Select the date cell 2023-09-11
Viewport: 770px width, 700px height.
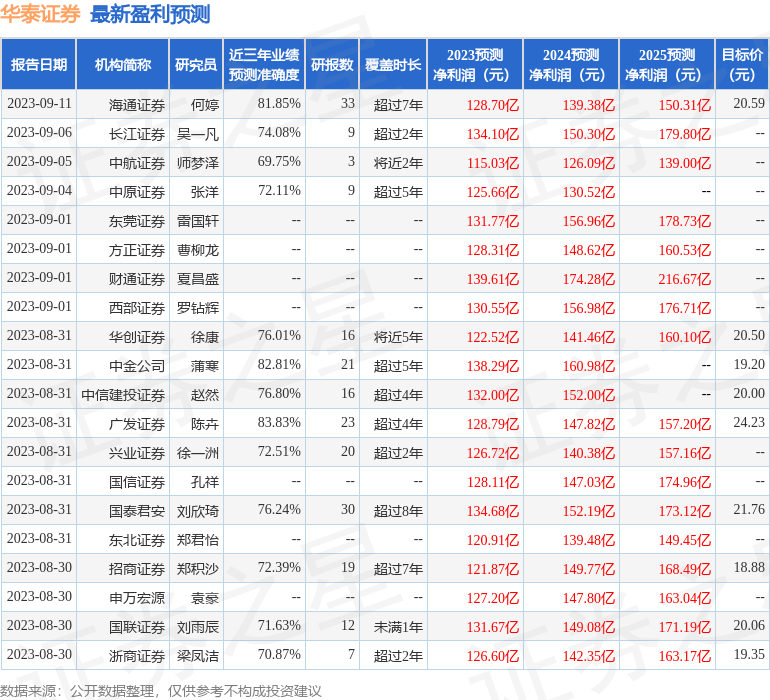(39, 104)
